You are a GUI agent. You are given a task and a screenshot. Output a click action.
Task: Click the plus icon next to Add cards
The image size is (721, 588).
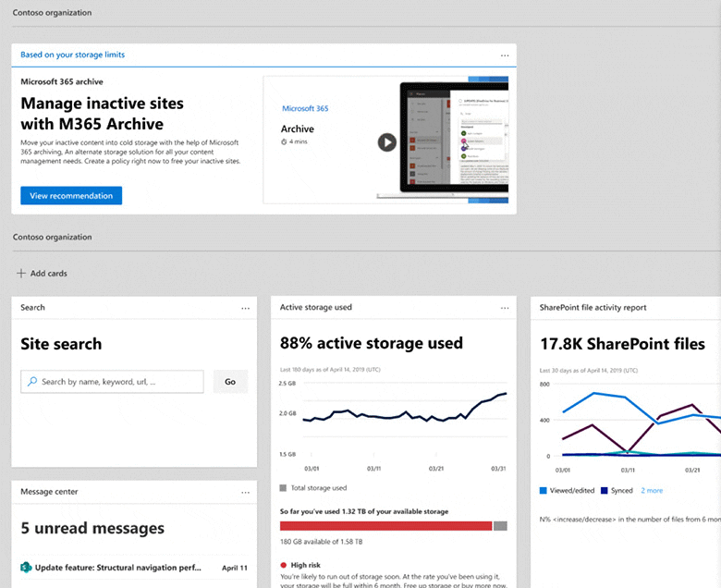[20, 273]
